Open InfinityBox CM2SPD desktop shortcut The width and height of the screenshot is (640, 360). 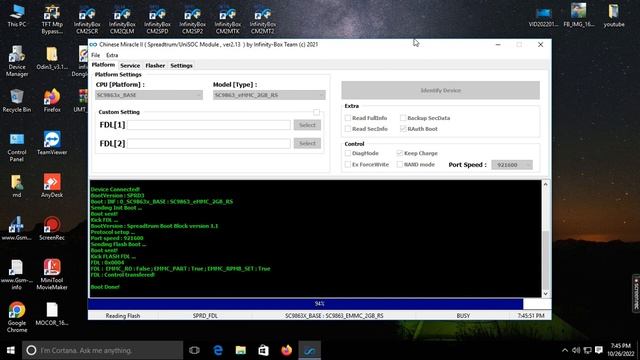[157, 20]
